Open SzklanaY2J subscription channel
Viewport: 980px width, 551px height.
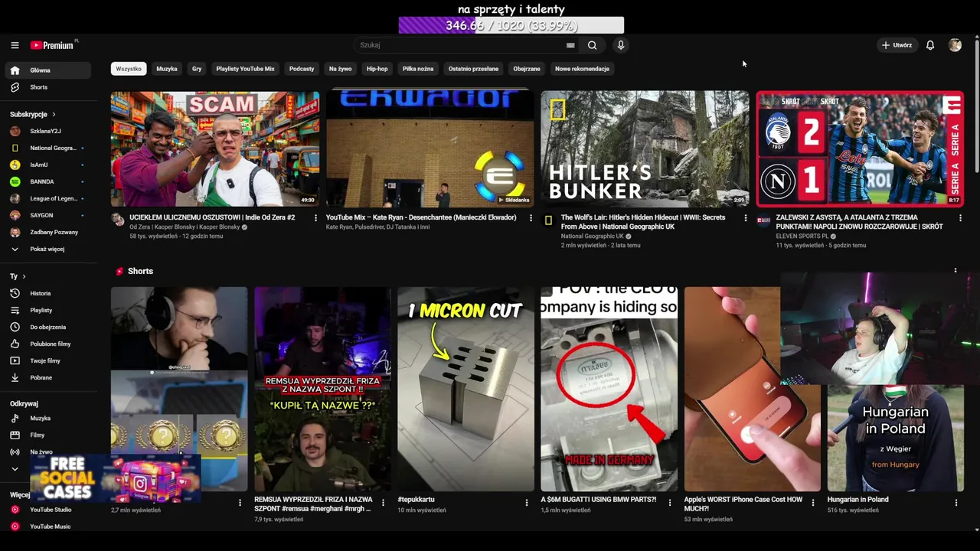pyautogui.click(x=47, y=131)
